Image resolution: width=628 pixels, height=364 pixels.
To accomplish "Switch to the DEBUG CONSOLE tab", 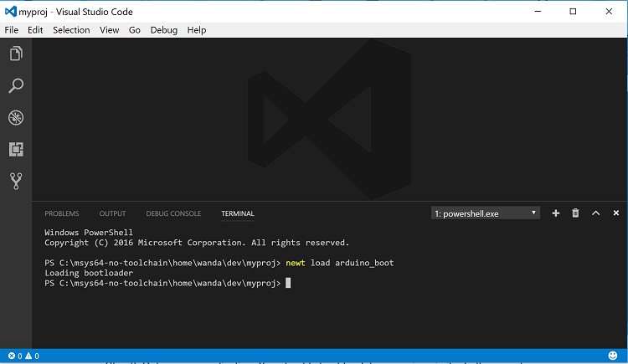I will (173, 213).
